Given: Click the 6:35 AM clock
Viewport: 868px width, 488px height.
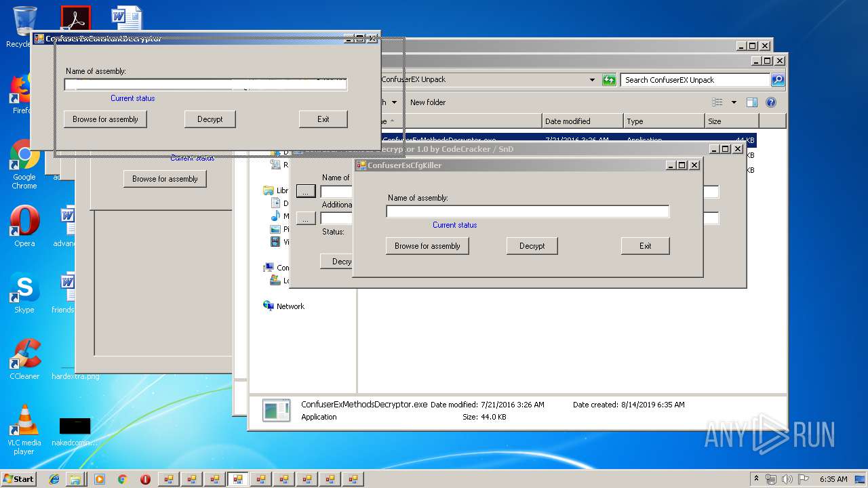Looking at the screenshot, I should 833,479.
